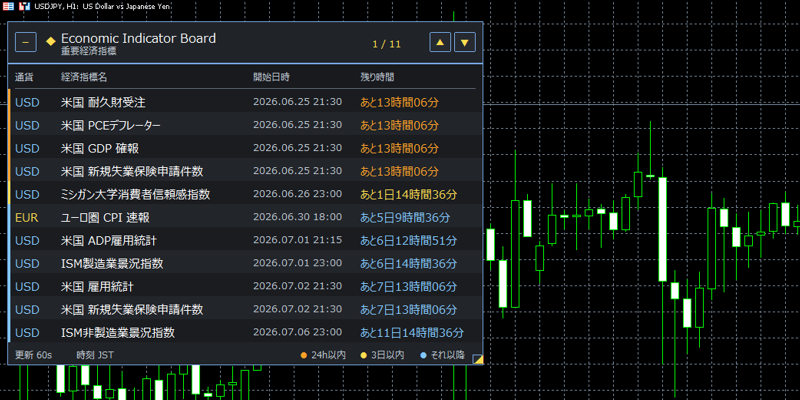
Task: Click the remaining time あと11日14時間36分
Action: 412,333
